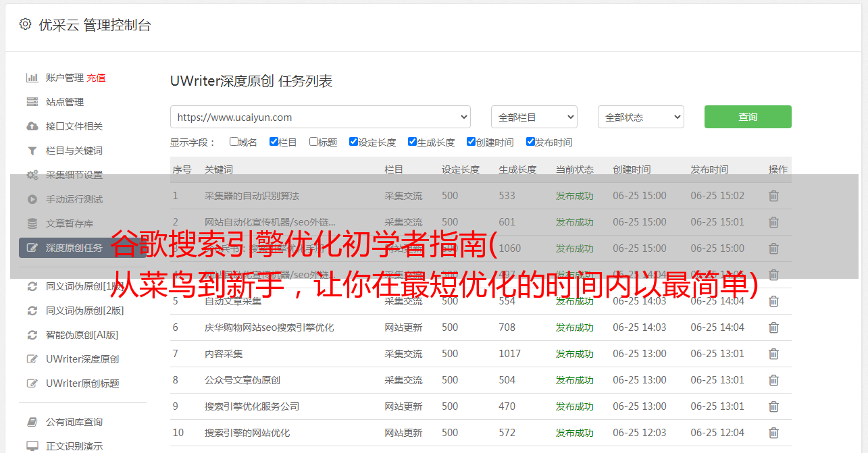The height and width of the screenshot is (453, 868).
Task: Enable the 域名 field checkbox
Action: coord(234,142)
